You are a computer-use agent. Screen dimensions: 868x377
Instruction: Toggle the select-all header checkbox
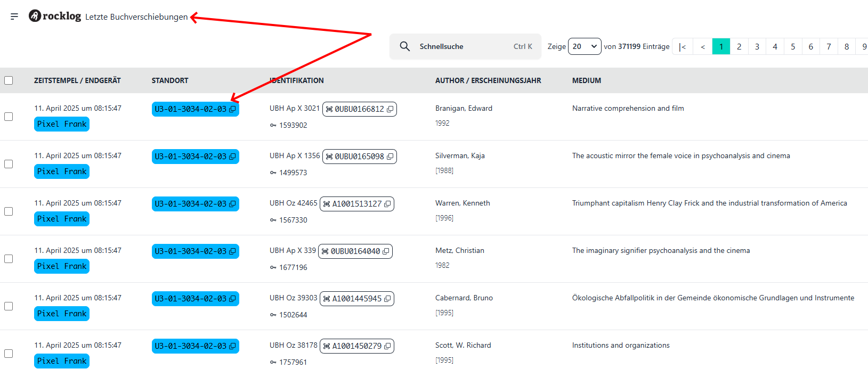(9, 80)
